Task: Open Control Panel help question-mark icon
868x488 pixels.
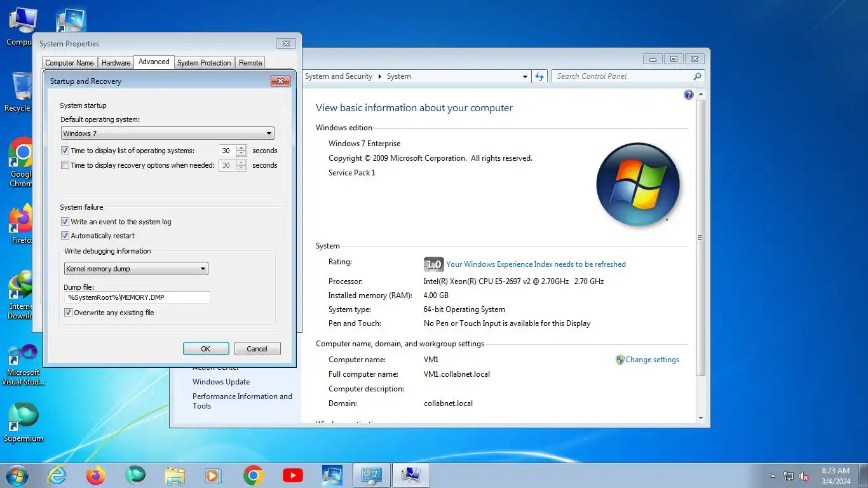Action: coord(688,95)
